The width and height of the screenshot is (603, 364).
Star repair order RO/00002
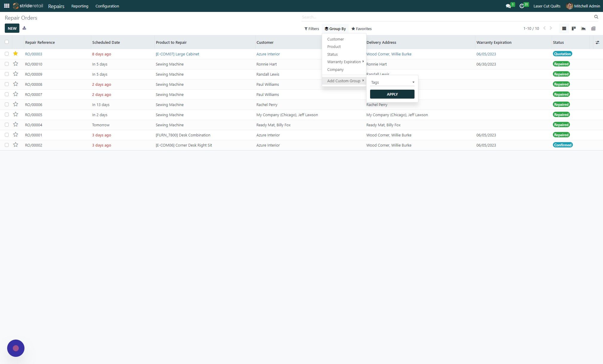(x=16, y=145)
